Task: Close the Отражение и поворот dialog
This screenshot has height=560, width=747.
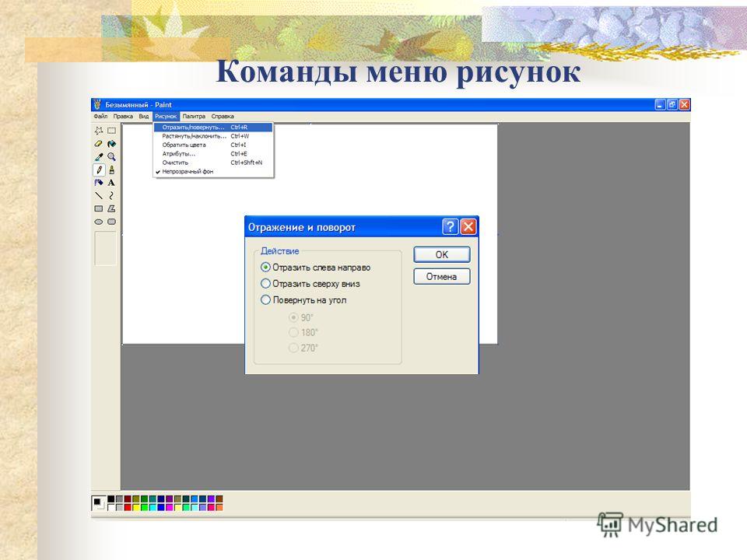Action: tap(468, 226)
